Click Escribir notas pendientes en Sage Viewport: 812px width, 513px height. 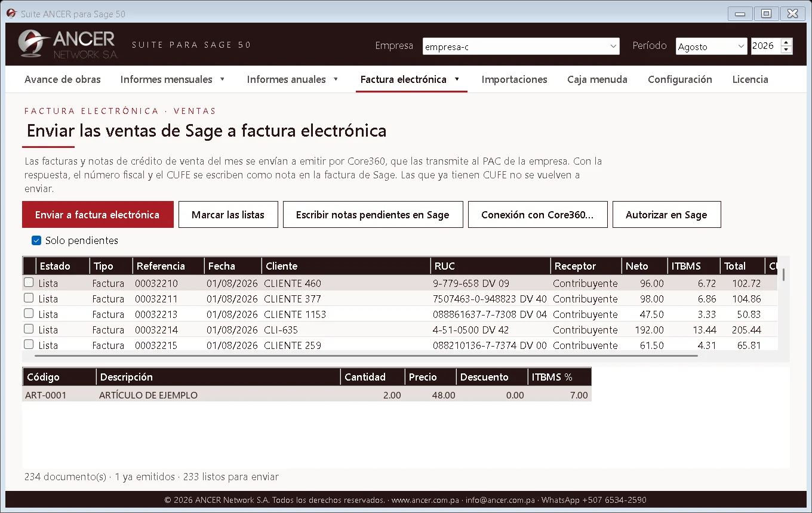[x=373, y=215]
